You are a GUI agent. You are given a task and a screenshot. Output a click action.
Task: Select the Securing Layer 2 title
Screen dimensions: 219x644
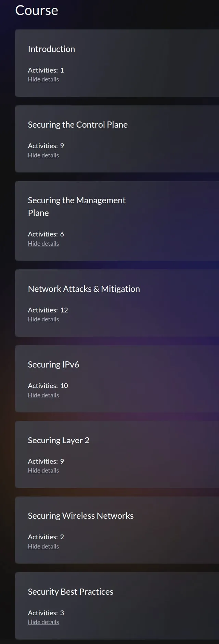59,440
